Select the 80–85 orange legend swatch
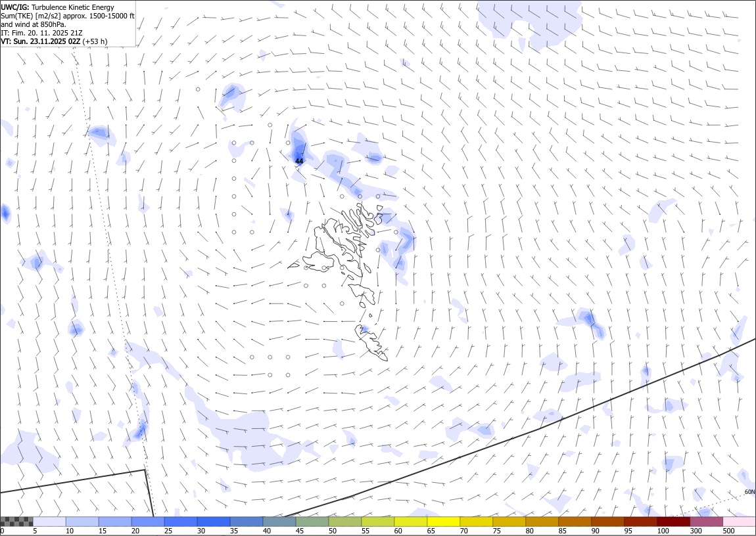The width and height of the screenshot is (756, 536). tap(542, 522)
